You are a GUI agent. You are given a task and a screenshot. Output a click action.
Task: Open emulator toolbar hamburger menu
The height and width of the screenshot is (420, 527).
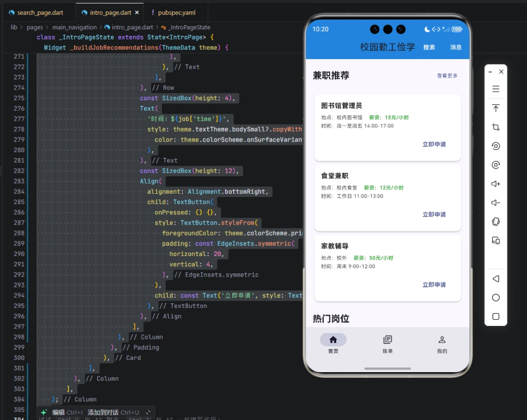[x=496, y=89]
